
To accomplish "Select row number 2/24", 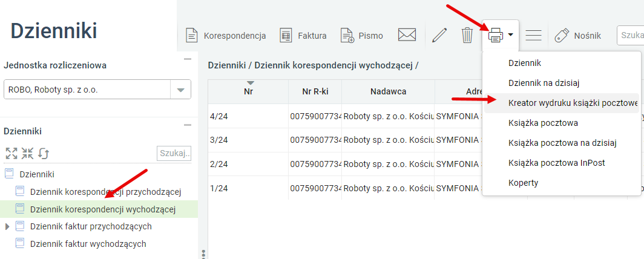I will click(218, 164).
